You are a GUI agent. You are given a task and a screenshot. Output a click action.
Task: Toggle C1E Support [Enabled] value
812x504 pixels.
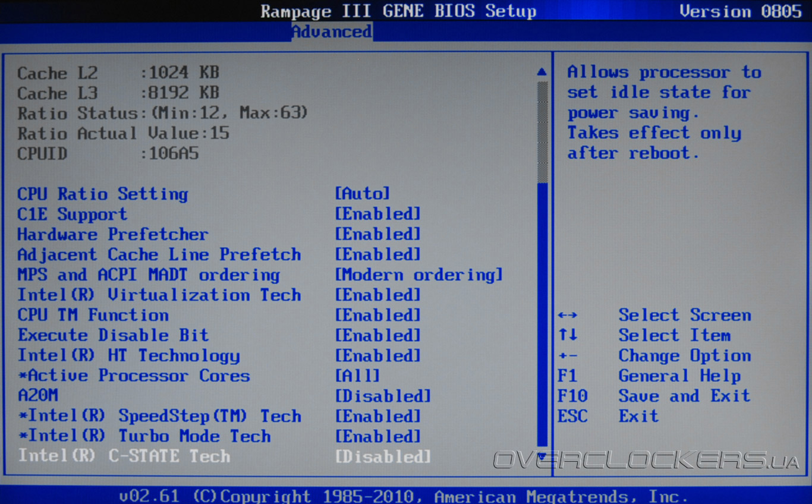click(x=377, y=214)
